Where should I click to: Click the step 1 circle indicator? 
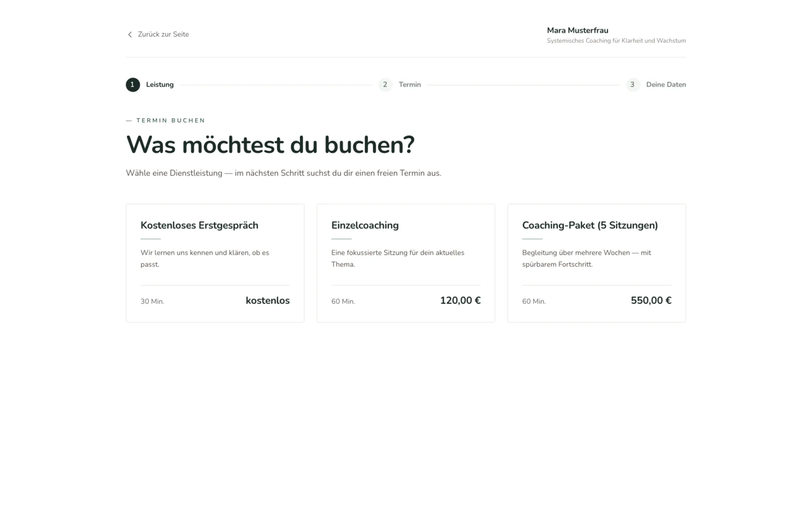click(x=133, y=85)
